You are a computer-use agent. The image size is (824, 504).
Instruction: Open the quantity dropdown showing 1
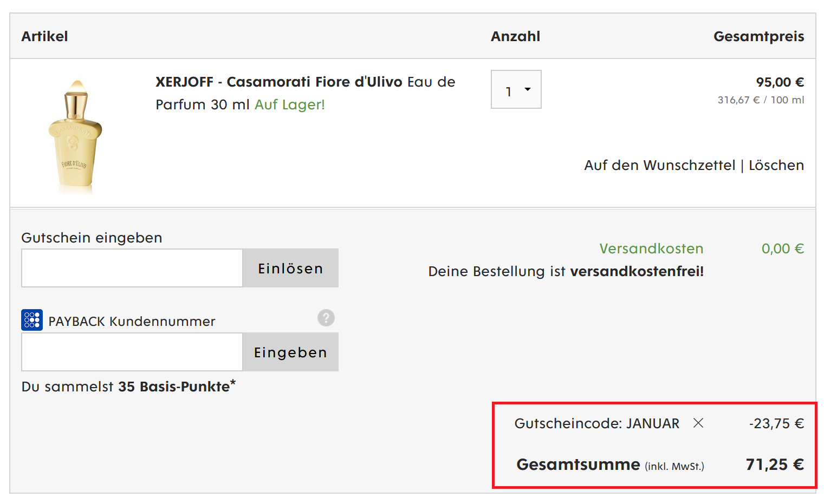[516, 90]
